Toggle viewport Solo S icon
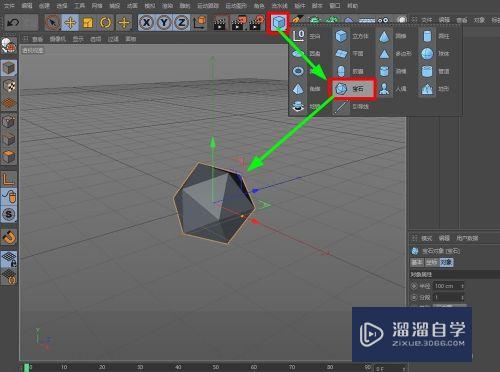The height and width of the screenshot is (372, 500). click(x=9, y=214)
